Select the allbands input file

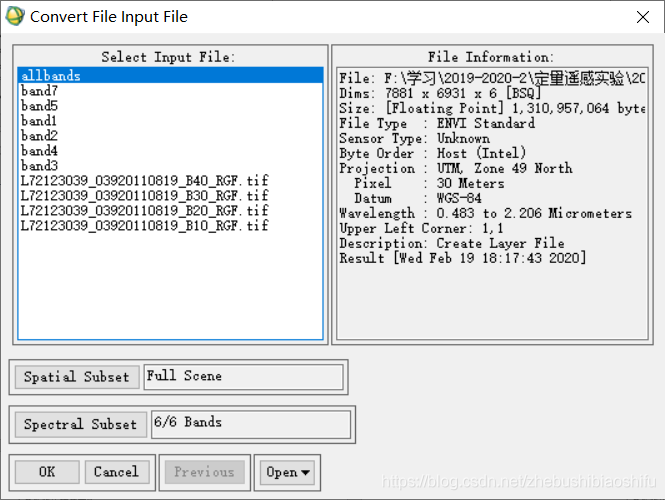point(170,75)
